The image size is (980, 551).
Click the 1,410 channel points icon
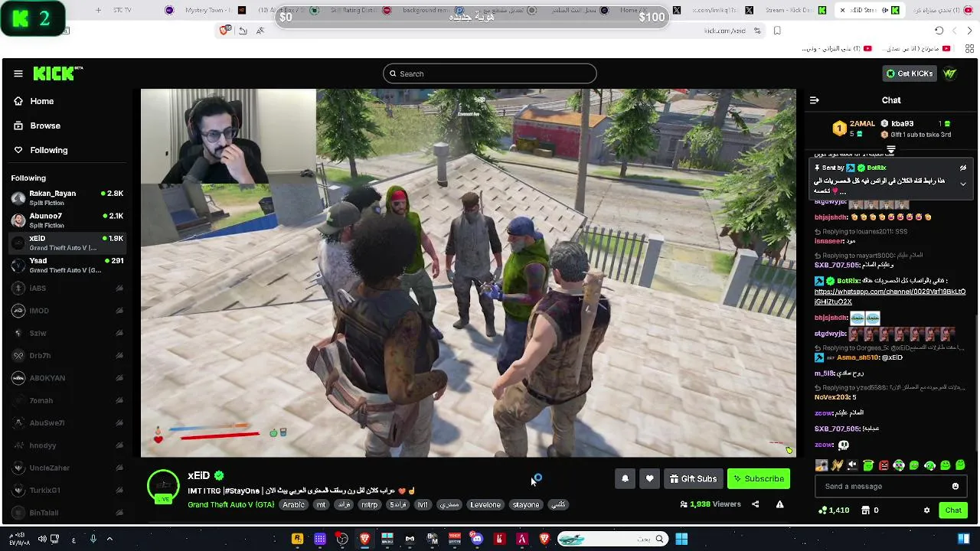pyautogui.click(x=822, y=510)
